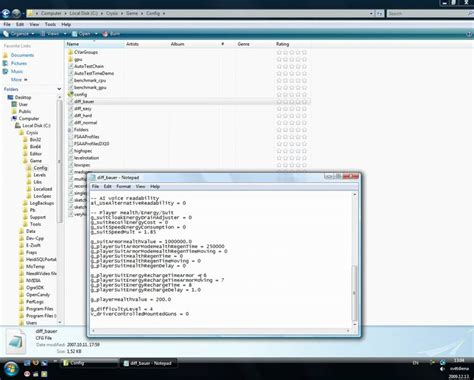Select the Fraps folder in tree

tap(33, 252)
